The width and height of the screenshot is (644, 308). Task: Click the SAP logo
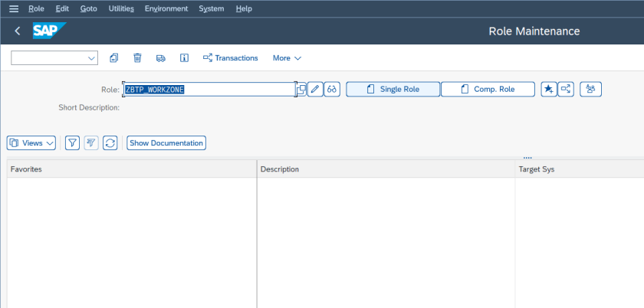pos(49,31)
